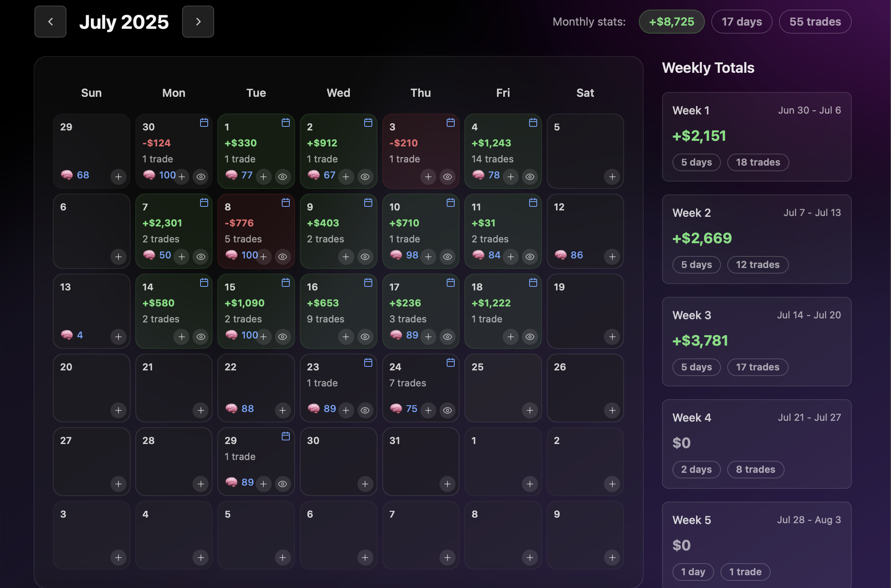
Task: Add entry with plus on July 31
Action: (448, 484)
